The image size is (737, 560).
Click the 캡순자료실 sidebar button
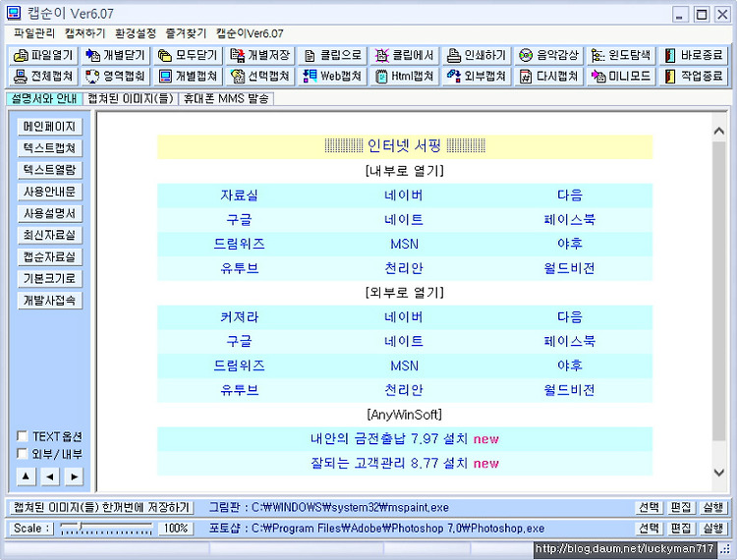[49, 256]
